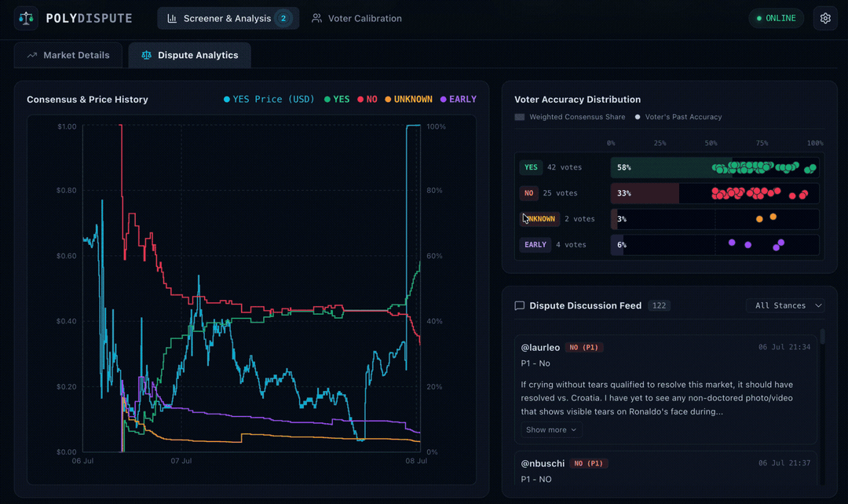
Task: Click the NO (P1) stance tag on @laurleo's comment
Action: [x=584, y=347]
